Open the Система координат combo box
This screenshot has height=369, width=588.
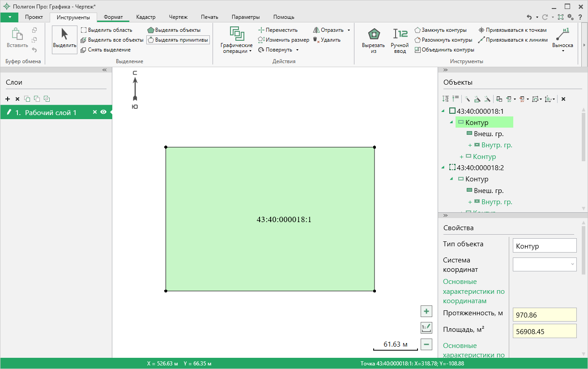544,265
